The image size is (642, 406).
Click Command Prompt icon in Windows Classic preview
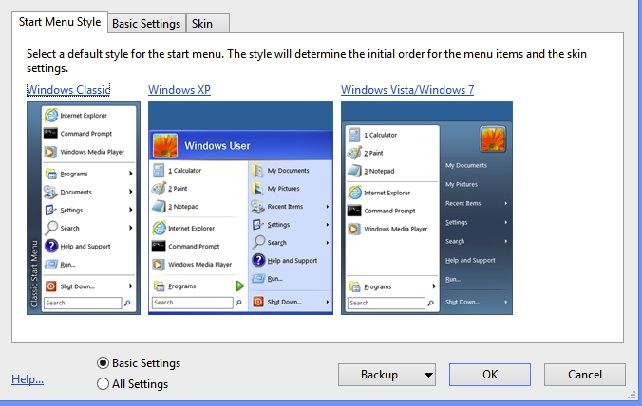pyautogui.click(x=51, y=133)
